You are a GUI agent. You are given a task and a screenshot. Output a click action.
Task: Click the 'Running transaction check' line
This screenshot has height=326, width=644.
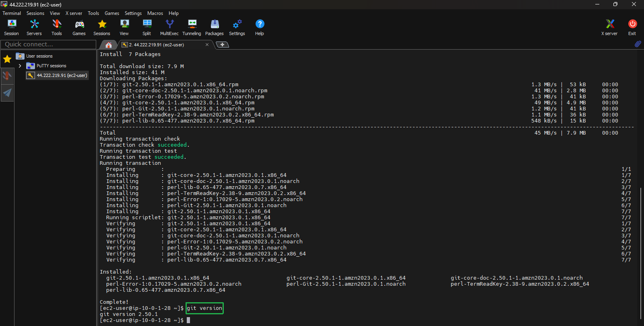[140, 139]
